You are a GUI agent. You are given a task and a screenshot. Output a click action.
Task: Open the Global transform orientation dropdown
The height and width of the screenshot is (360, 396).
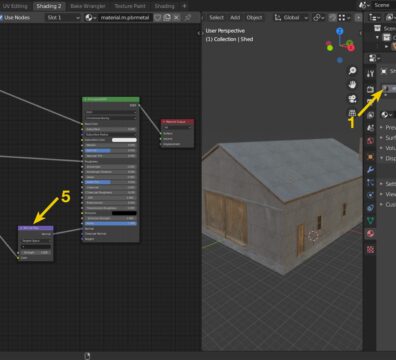click(x=291, y=17)
